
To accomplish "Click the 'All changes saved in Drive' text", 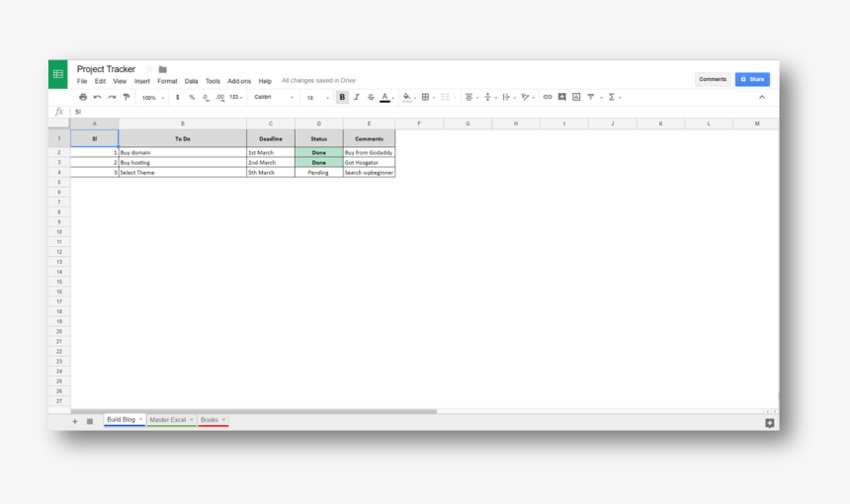I will coord(318,81).
